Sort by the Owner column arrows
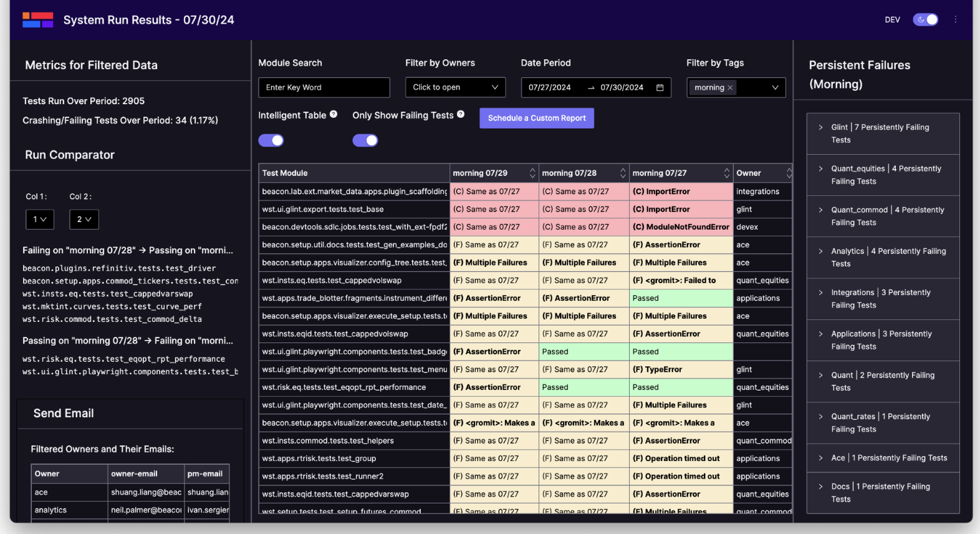The width and height of the screenshot is (980, 534). [789, 173]
